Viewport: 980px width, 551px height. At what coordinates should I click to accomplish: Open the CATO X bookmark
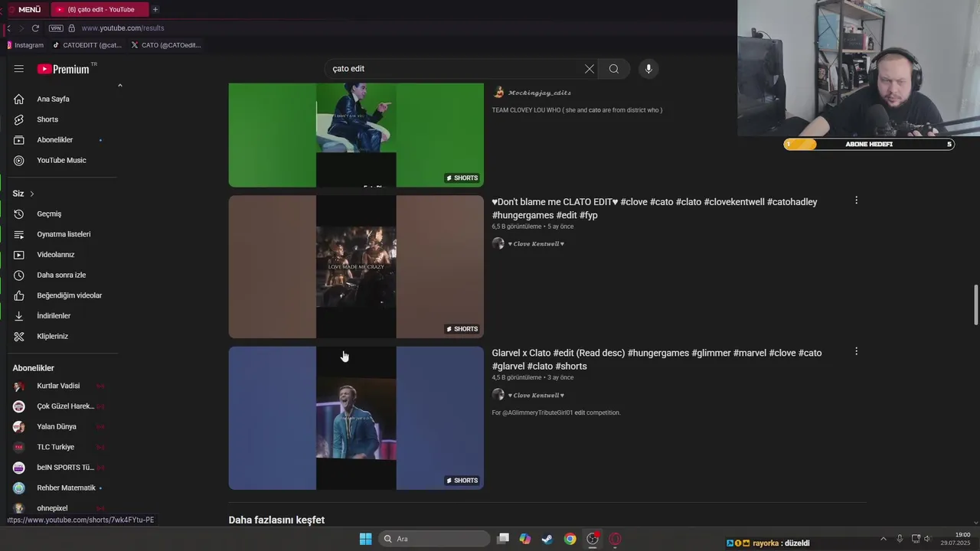point(166,45)
